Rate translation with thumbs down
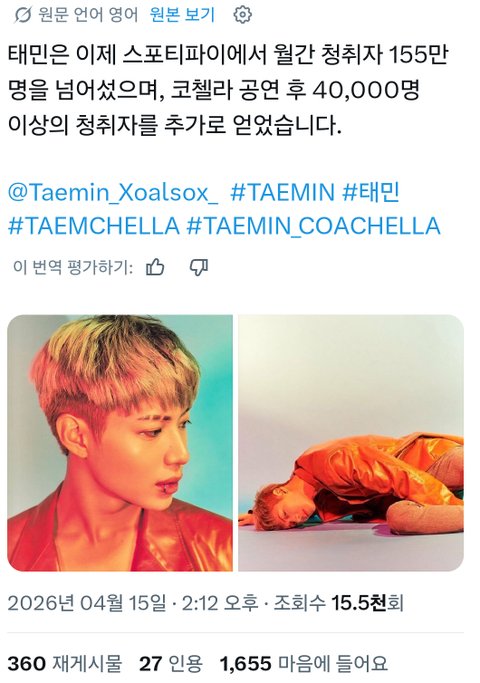 tap(199, 267)
